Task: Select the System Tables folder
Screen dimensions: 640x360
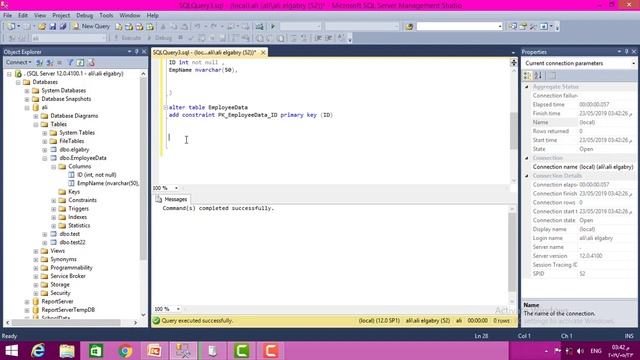Action: [x=77, y=133]
